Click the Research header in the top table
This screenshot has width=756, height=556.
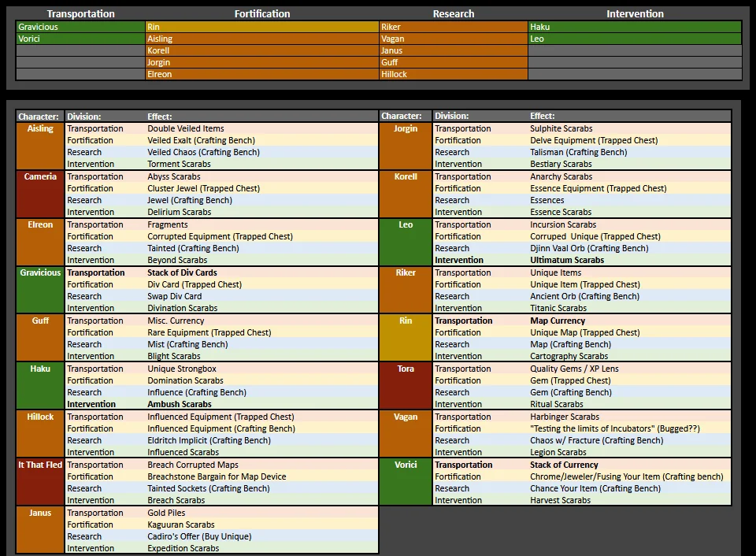[454, 13]
